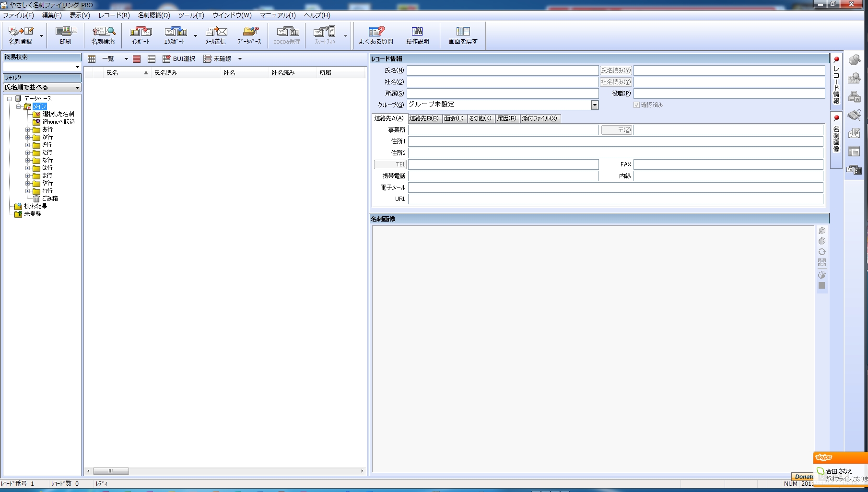Open よくある質問 FAQ toolbar button
The height and width of the screenshot is (492, 868).
(376, 35)
